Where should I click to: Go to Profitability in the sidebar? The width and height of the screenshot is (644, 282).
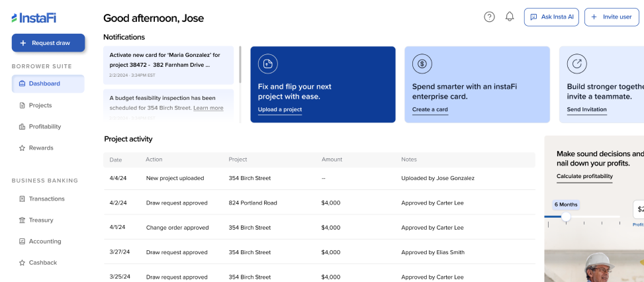coord(44,126)
